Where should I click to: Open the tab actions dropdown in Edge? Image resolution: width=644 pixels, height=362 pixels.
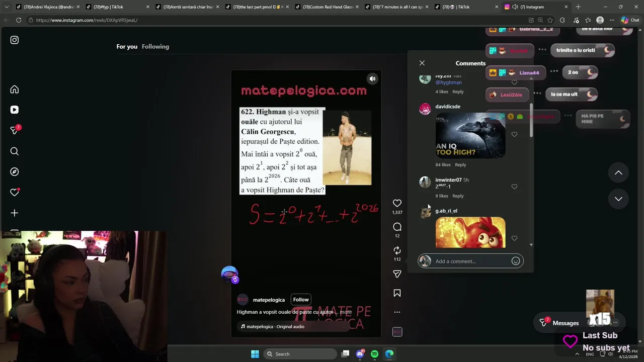click(x=7, y=7)
